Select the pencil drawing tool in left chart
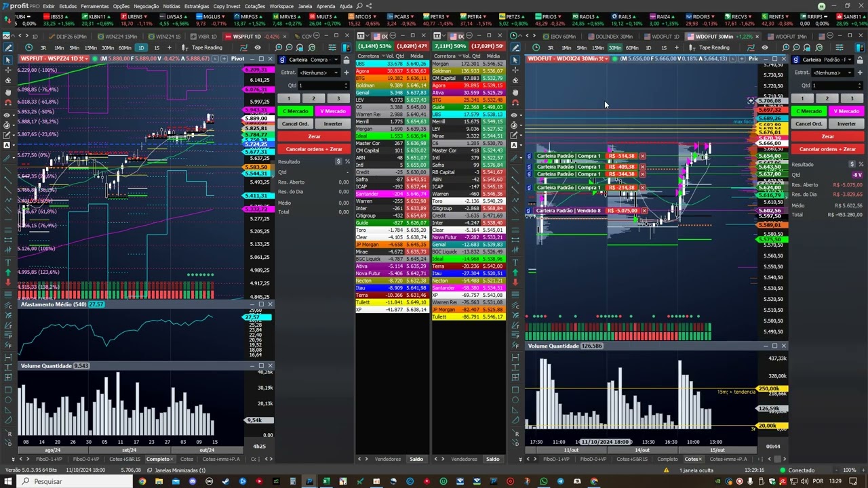Viewport: 868px width, 488px height. 8,47
